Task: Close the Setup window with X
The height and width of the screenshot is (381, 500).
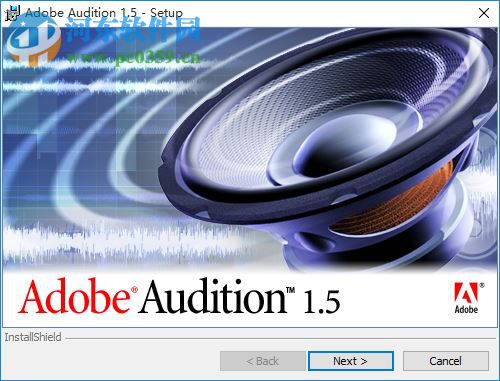Action: 484,13
